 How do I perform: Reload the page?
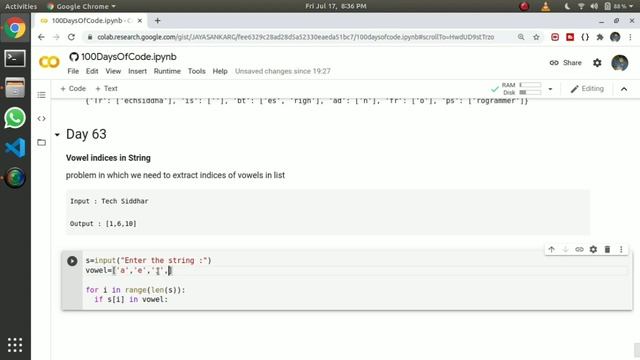[71, 37]
